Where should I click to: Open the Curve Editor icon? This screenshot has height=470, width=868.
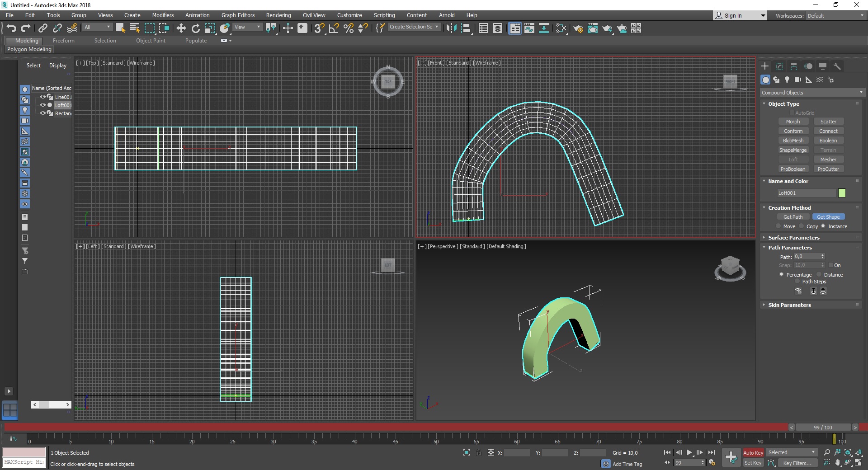[x=529, y=28]
